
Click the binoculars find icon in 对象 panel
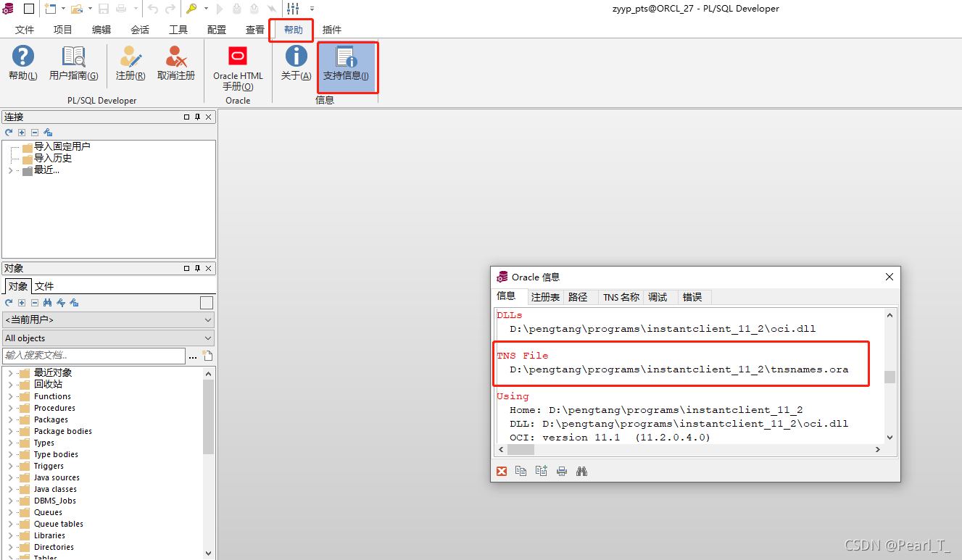48,303
